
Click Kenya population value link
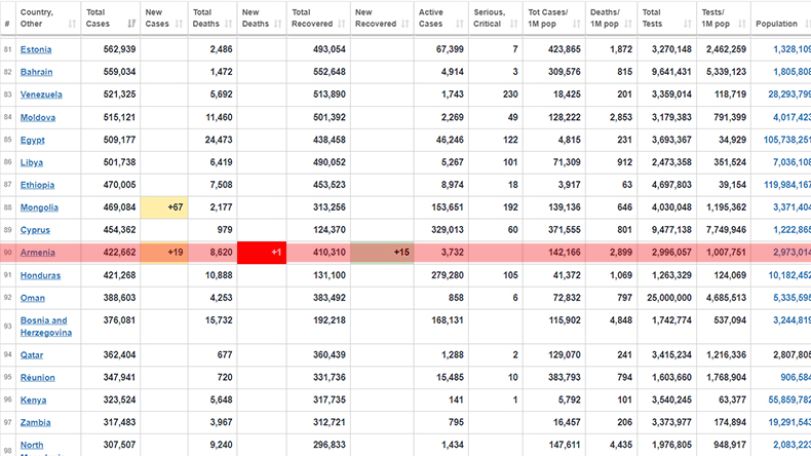coord(789,400)
